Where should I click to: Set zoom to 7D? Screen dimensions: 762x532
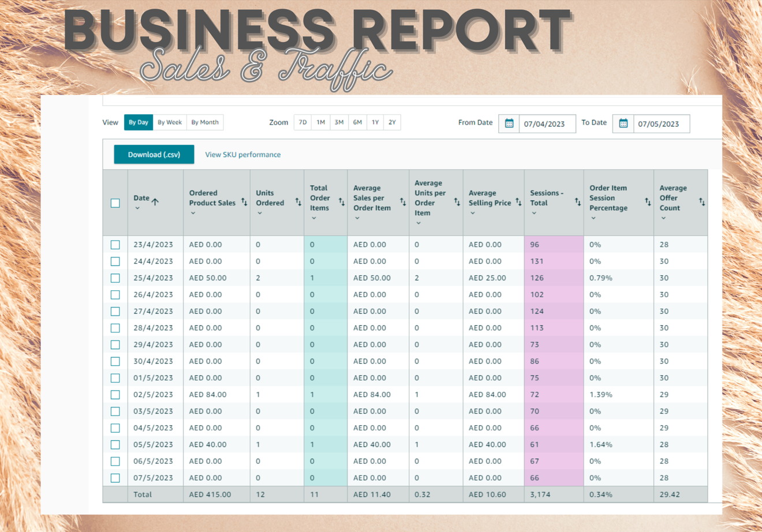pyautogui.click(x=302, y=122)
